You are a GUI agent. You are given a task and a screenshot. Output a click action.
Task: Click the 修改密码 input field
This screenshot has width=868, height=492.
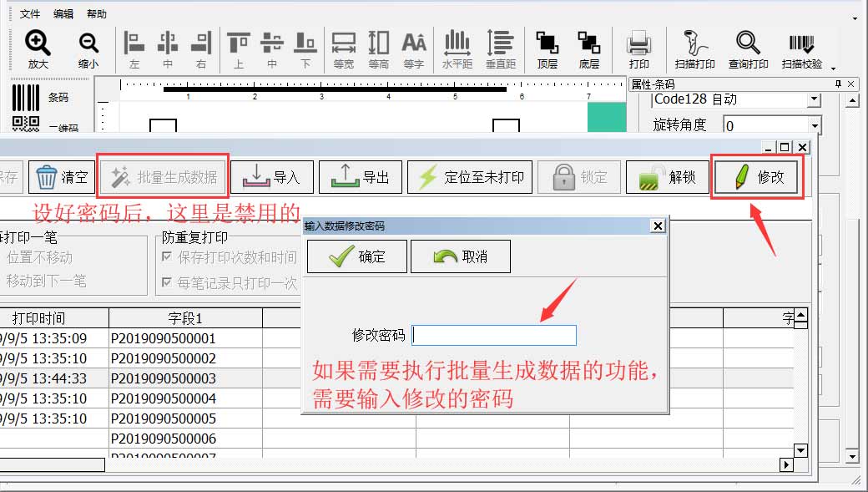pyautogui.click(x=494, y=335)
